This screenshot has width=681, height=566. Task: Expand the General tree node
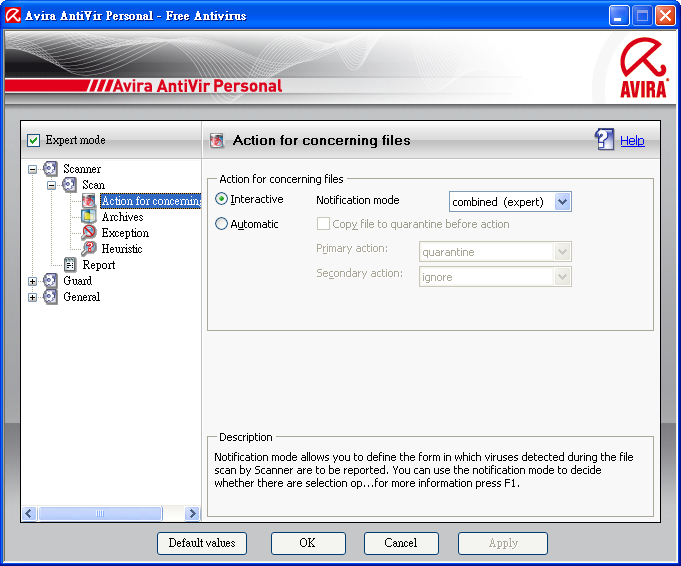[32, 298]
